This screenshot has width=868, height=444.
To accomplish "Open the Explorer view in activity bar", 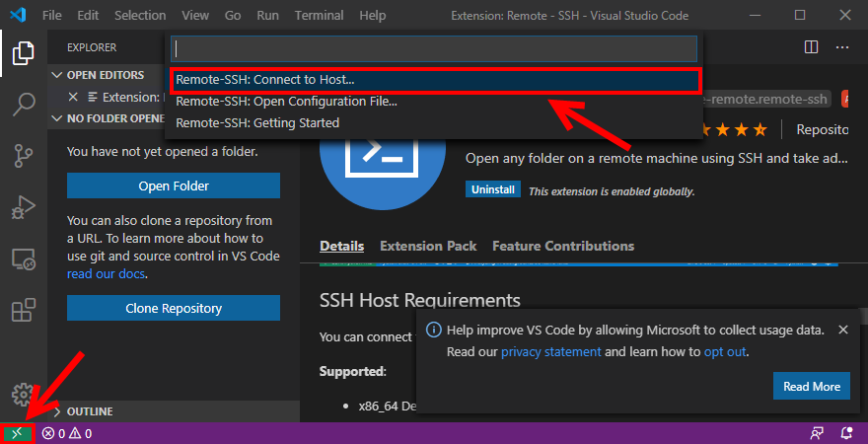I will point(24,54).
